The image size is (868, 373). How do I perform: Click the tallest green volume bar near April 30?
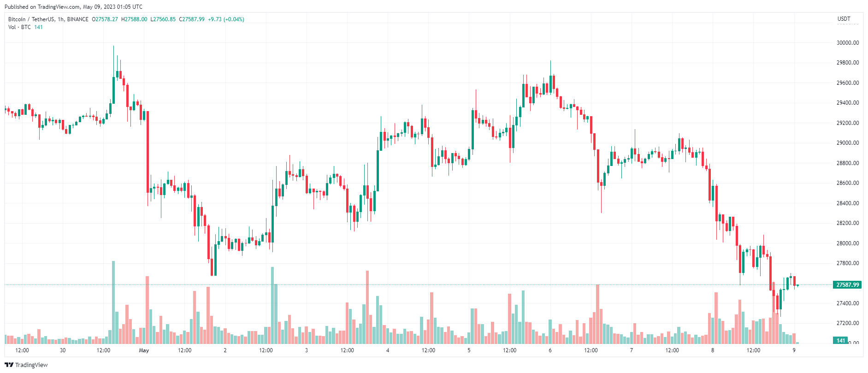tap(113, 302)
